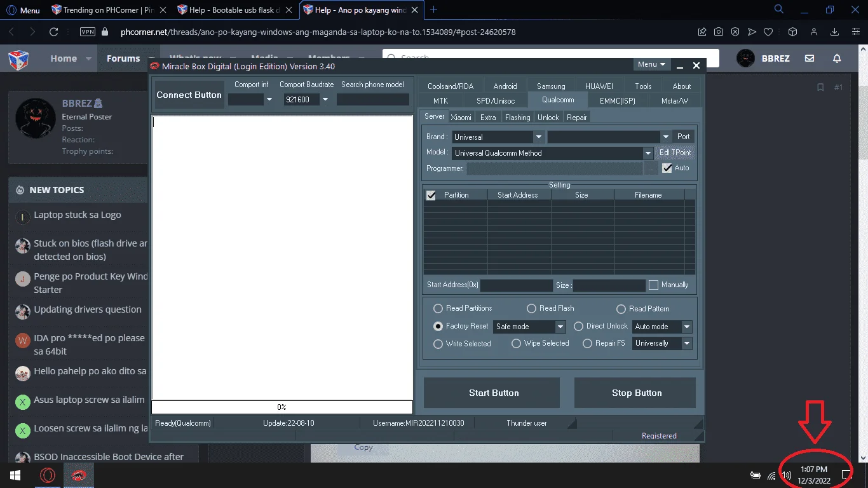Viewport: 868px width, 488px height.
Task: Switch to the SPD/Unisoc tab
Action: 495,100
